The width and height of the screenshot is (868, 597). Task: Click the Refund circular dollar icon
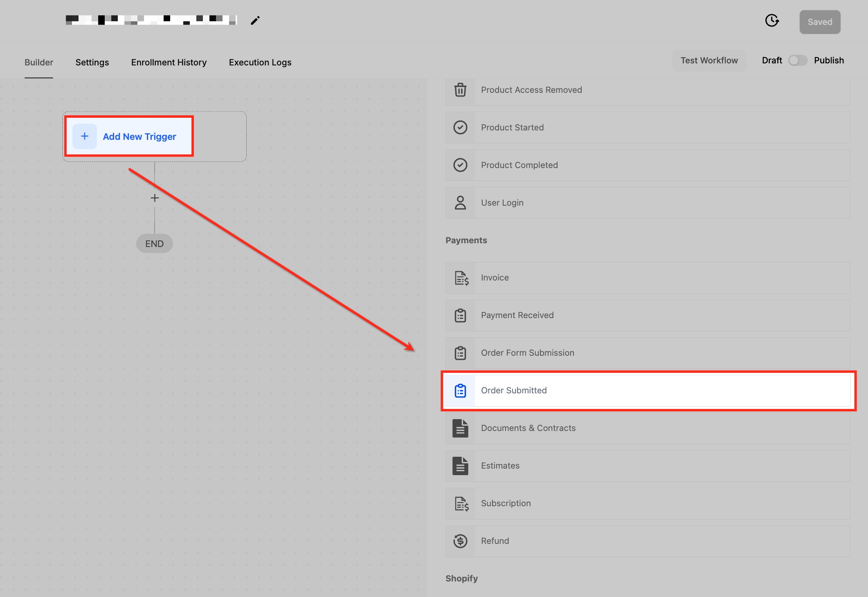pos(460,541)
